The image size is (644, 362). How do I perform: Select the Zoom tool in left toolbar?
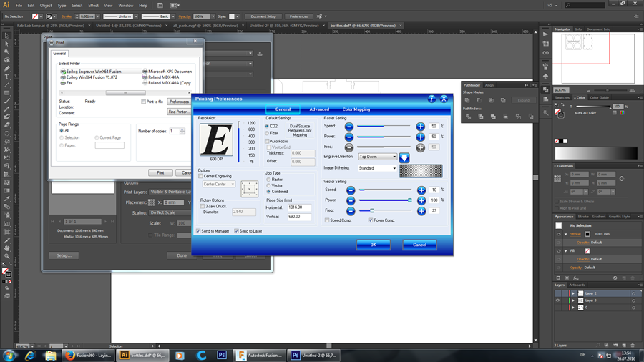pyautogui.click(x=6, y=256)
